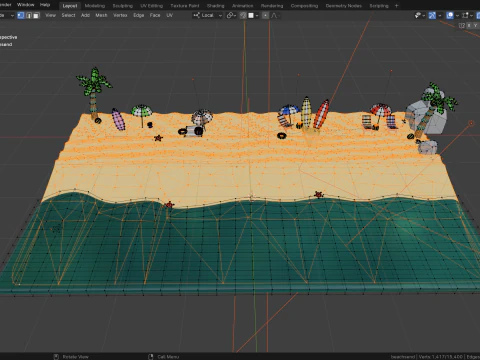This screenshot has height=360, width=480.
Task: Toggle proportional editing icon
Action: click(x=265, y=15)
